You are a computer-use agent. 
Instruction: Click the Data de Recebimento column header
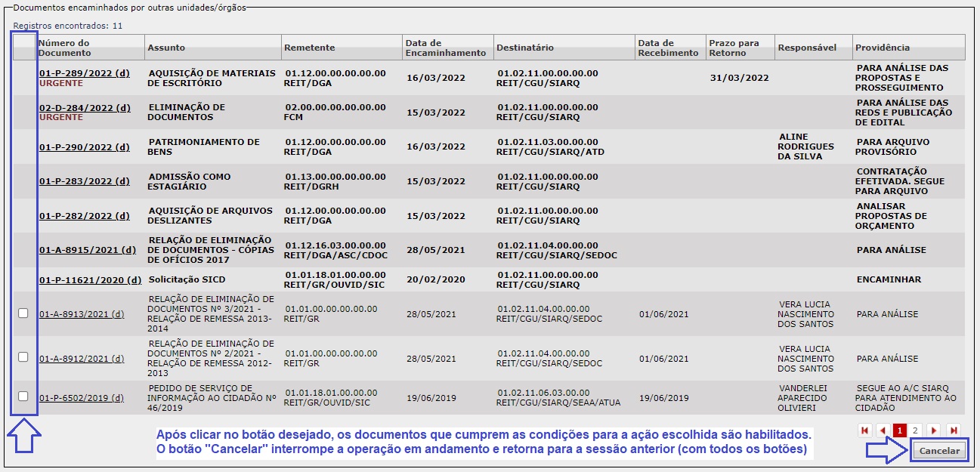pos(670,48)
